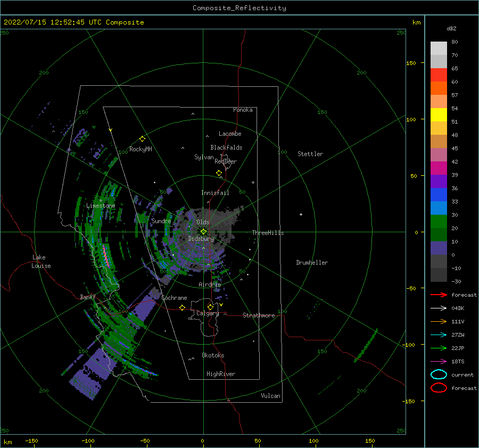This screenshot has height=448, width=479.
Task: Click the magenta 18TS arrow icon
Action: (439, 362)
